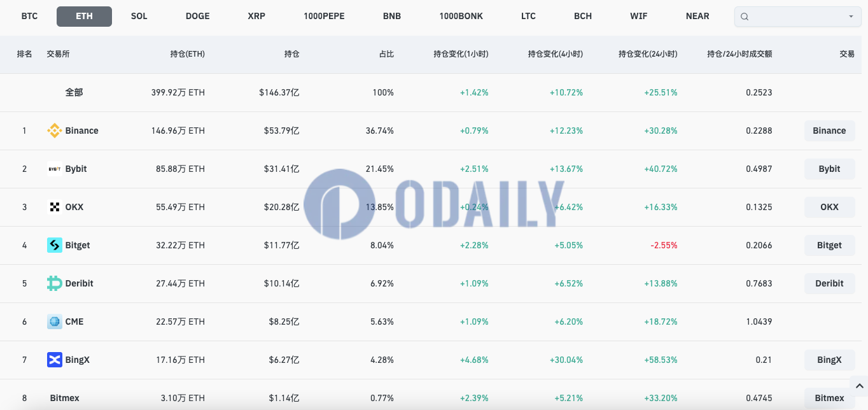Click the BingX trade button
This screenshot has height=410, width=868.
(829, 360)
